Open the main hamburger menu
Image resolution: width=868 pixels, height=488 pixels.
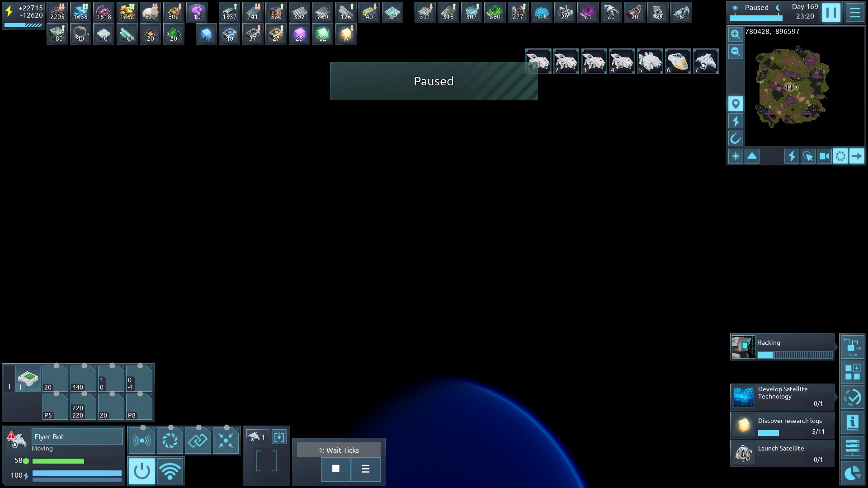(854, 13)
